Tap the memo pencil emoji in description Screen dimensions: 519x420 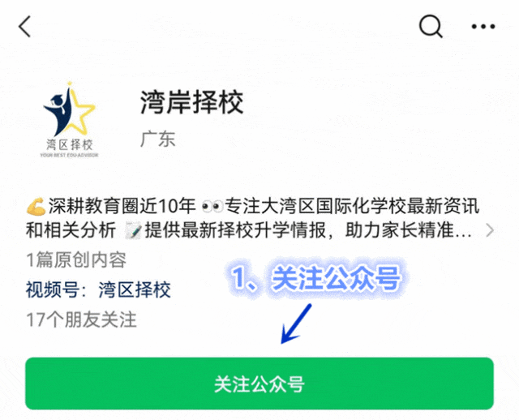pos(133,231)
